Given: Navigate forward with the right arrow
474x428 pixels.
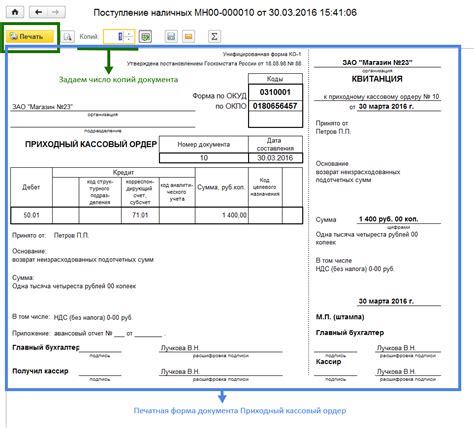Looking at the screenshot, I should (56, 12).
